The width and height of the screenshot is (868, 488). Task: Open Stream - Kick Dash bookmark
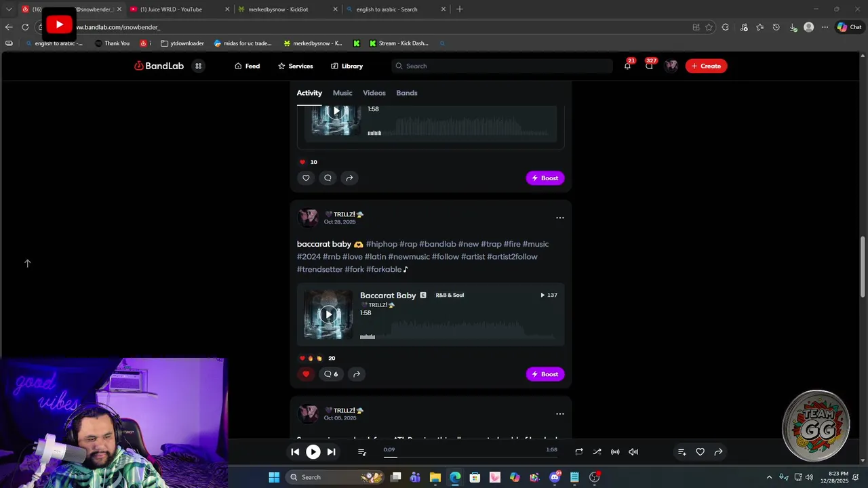[399, 43]
